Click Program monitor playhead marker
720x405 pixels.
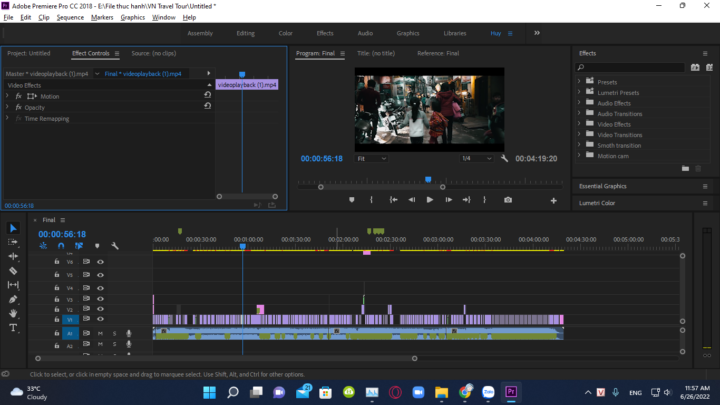point(428,180)
